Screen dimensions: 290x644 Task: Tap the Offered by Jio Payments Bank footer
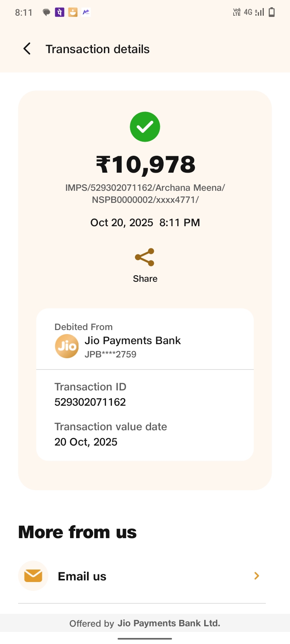click(x=145, y=623)
